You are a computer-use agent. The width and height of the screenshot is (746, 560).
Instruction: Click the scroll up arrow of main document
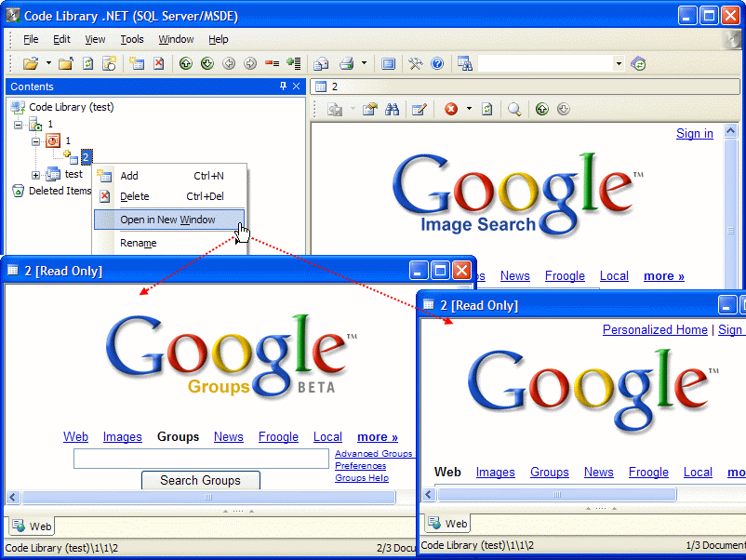tap(731, 130)
